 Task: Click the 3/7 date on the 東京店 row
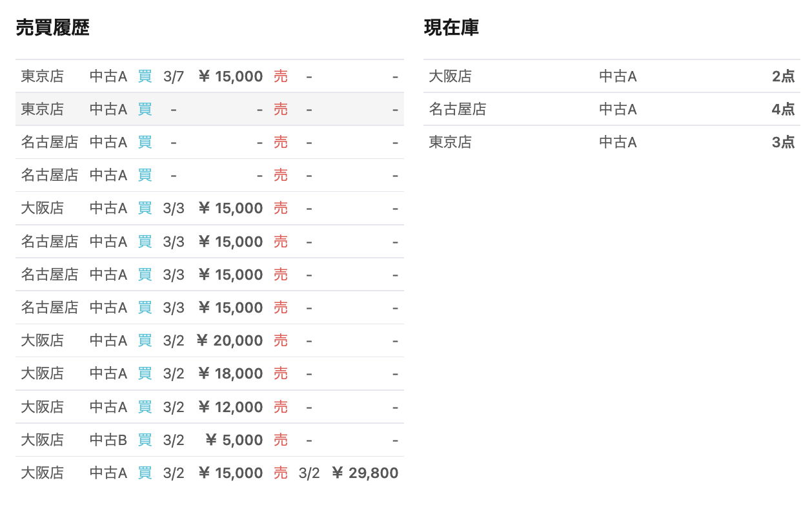coord(173,76)
